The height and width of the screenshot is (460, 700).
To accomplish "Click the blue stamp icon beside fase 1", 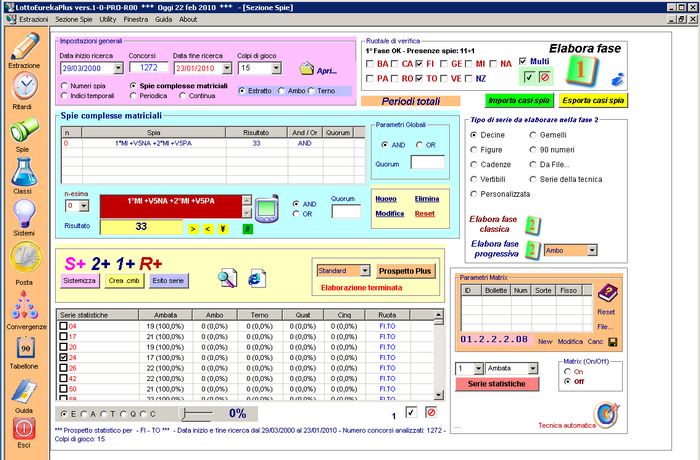I will (617, 80).
